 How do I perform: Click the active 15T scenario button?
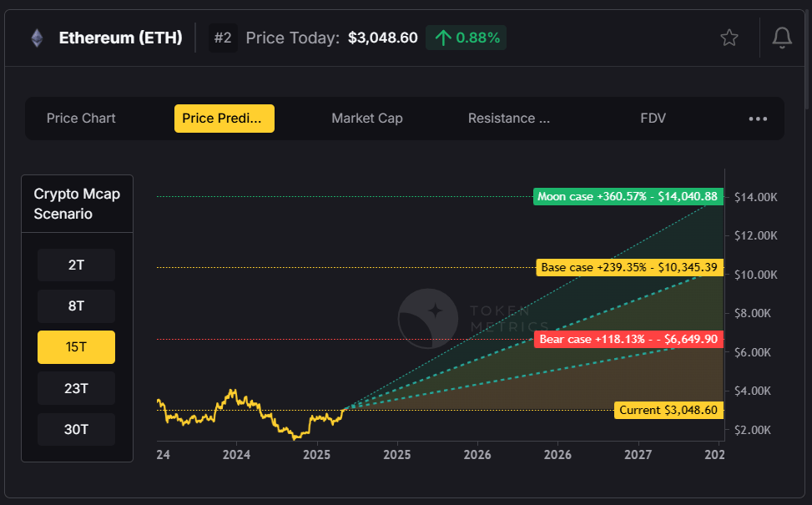76,347
